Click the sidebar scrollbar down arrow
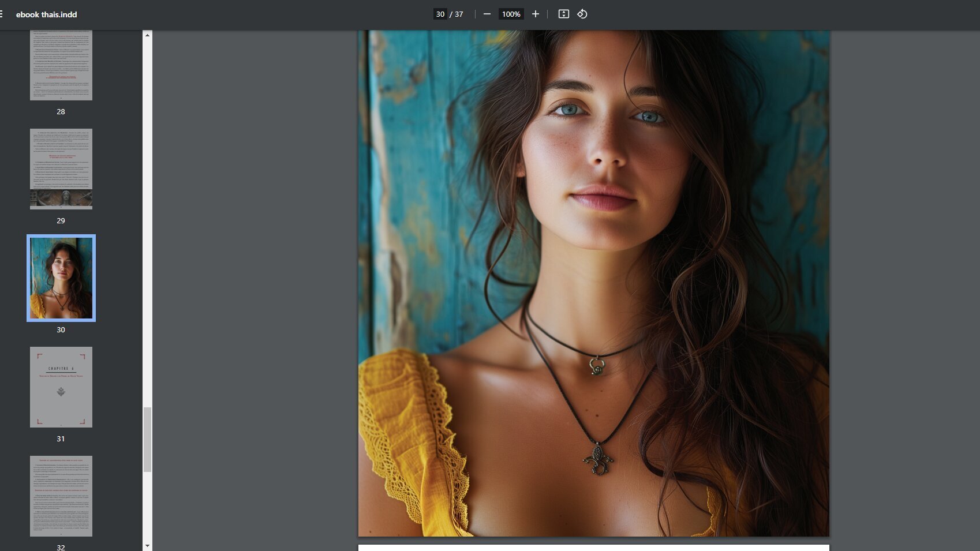 coord(147,546)
